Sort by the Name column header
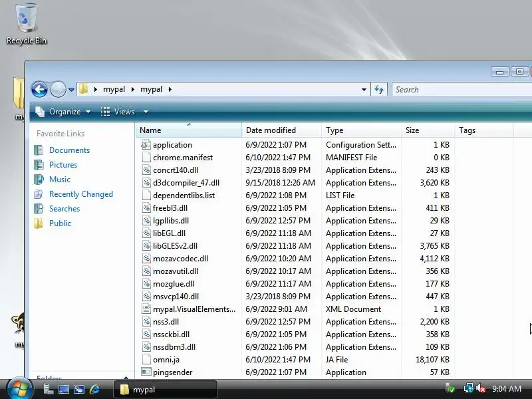The image size is (532, 399). (189, 130)
